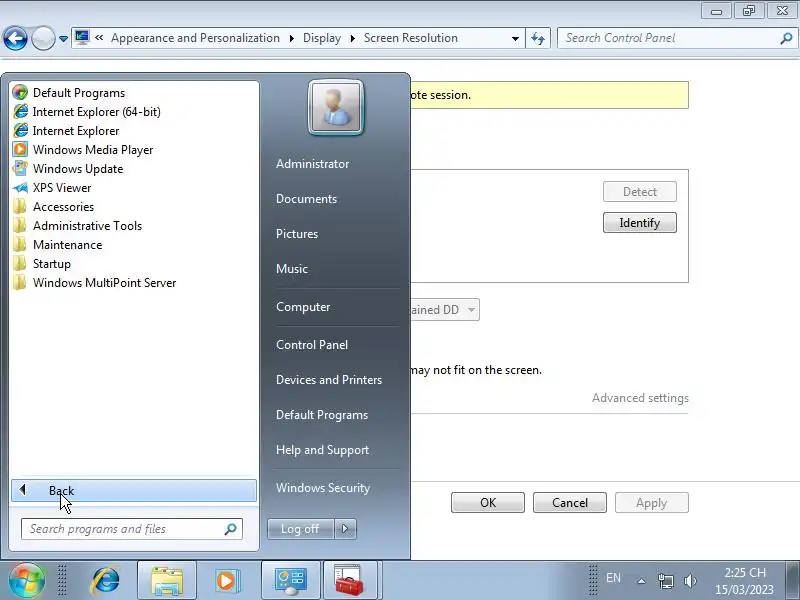Open Administrator in Start menu
The height and width of the screenshot is (600, 800).
(x=312, y=164)
